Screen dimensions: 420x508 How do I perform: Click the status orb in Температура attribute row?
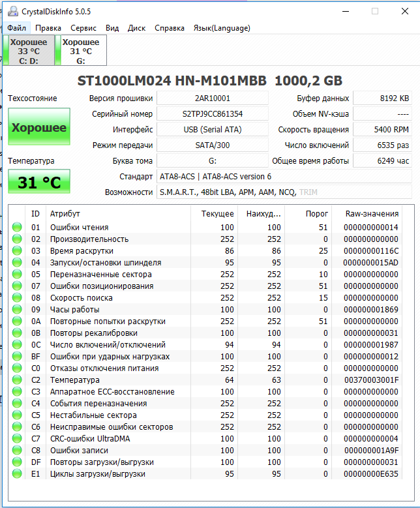click(x=17, y=380)
